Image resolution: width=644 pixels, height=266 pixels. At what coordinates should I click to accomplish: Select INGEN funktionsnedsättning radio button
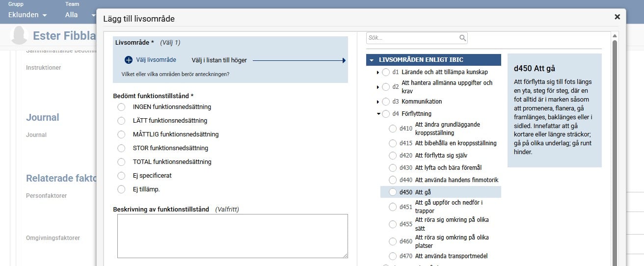coord(121,106)
